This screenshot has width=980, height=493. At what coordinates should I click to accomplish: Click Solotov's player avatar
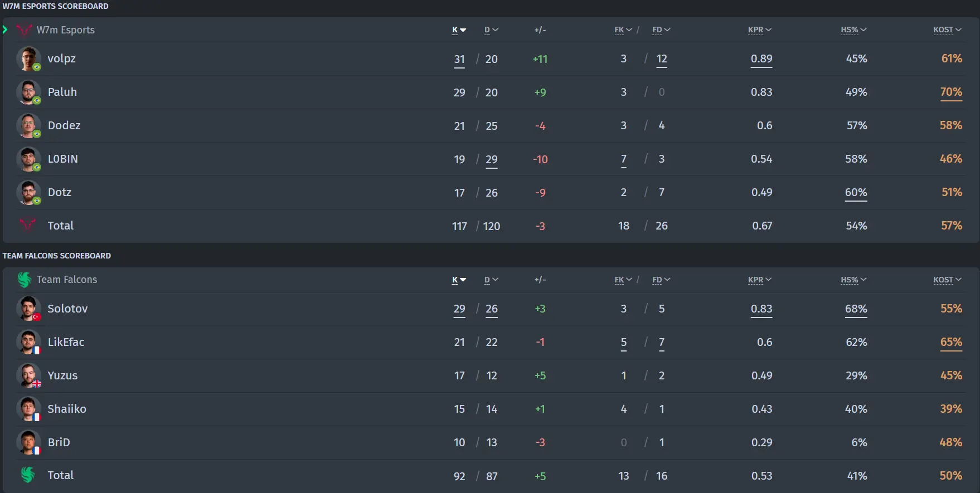(28, 309)
